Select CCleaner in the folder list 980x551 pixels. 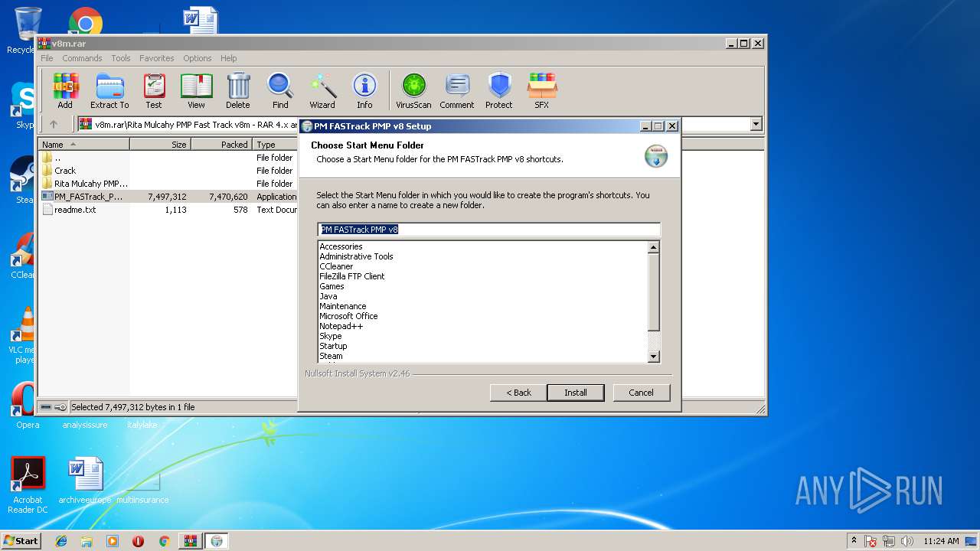(x=336, y=266)
